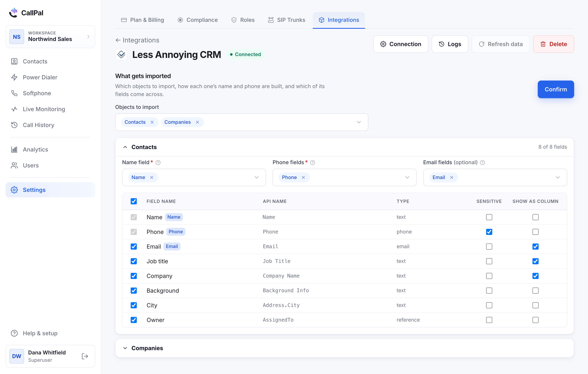The height and width of the screenshot is (374, 588).
Task: Open the Power Dialer page
Action: (50, 77)
